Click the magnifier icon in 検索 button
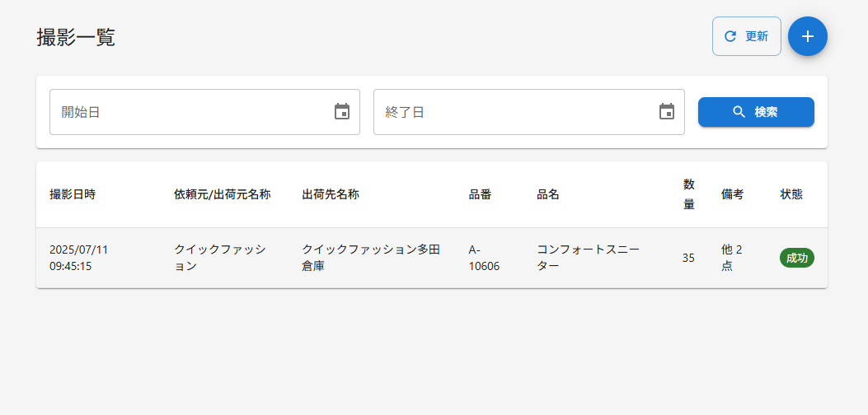 click(739, 112)
